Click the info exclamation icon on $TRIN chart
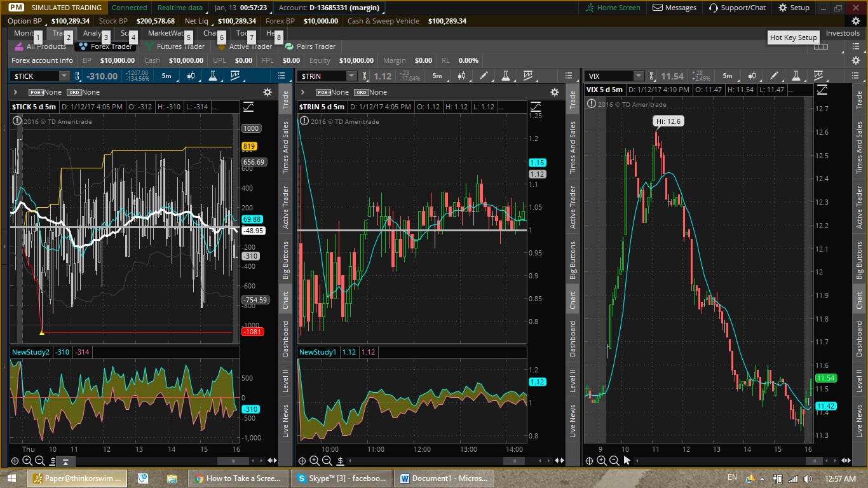 (x=303, y=121)
